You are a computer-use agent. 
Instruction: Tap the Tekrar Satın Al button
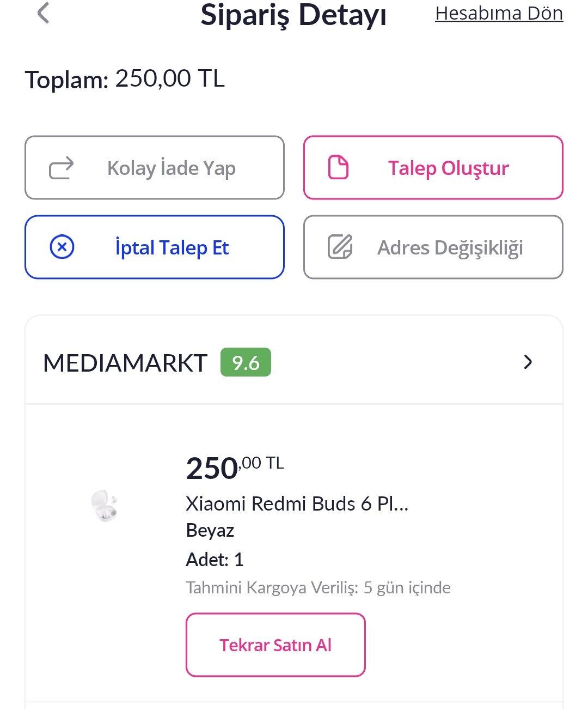pyautogui.click(x=275, y=645)
